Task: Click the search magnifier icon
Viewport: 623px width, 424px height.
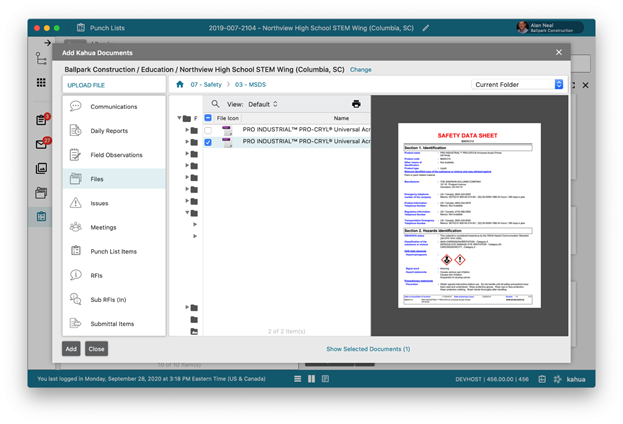Action: pos(215,104)
